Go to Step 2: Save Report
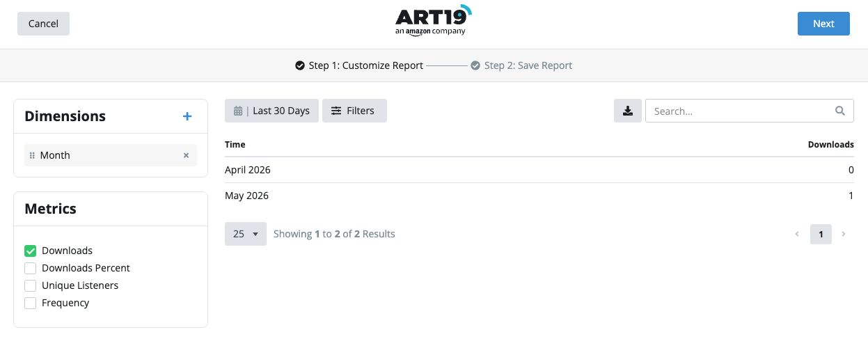Viewport: 868px width, 339px height. [521, 65]
